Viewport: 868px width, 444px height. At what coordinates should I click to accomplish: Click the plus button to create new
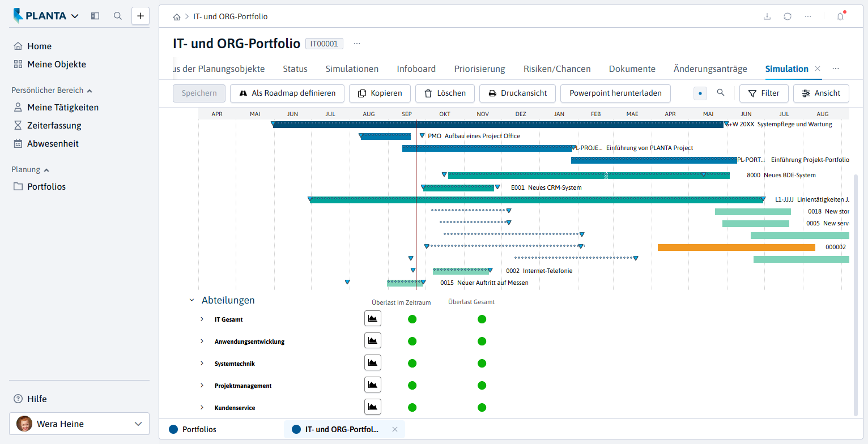coord(141,16)
